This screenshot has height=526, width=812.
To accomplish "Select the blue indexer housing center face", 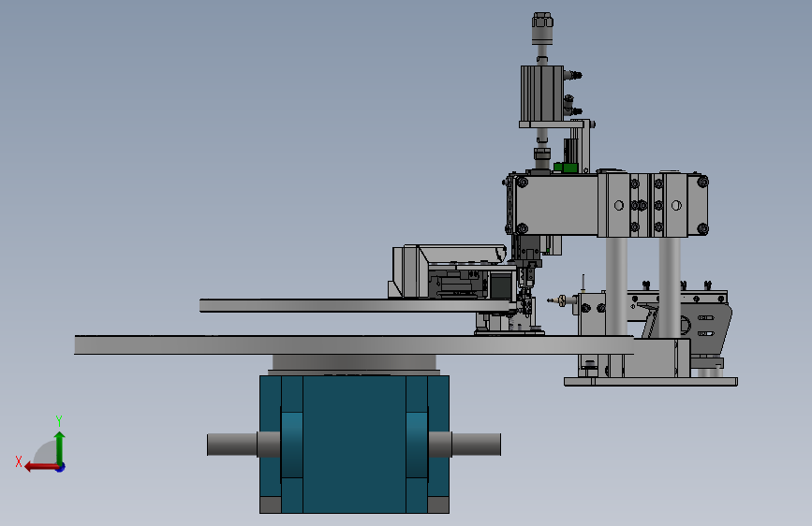I will click(x=354, y=445).
